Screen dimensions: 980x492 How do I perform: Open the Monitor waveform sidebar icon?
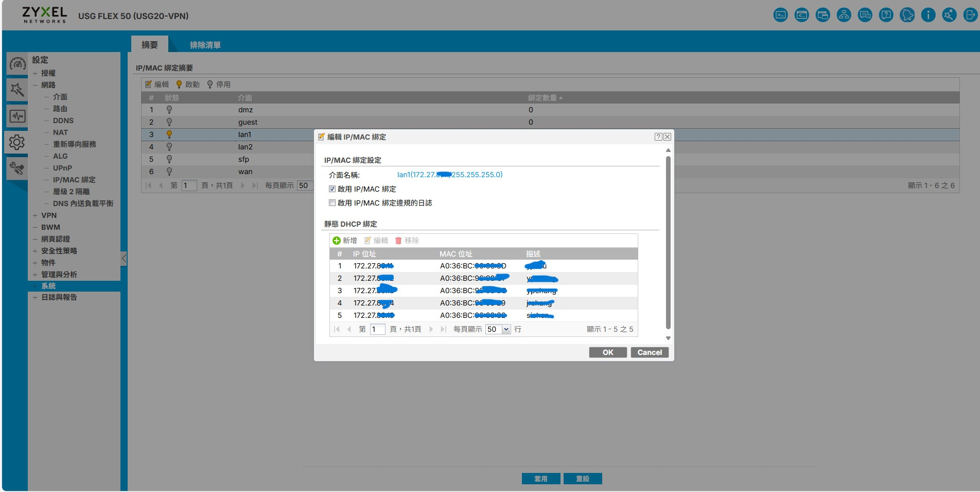click(17, 116)
